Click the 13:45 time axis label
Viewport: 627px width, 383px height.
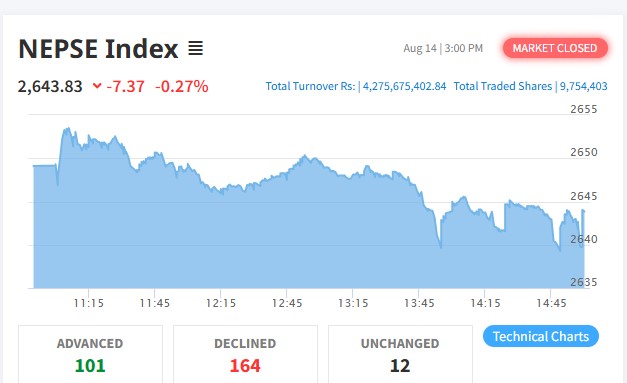pos(419,303)
